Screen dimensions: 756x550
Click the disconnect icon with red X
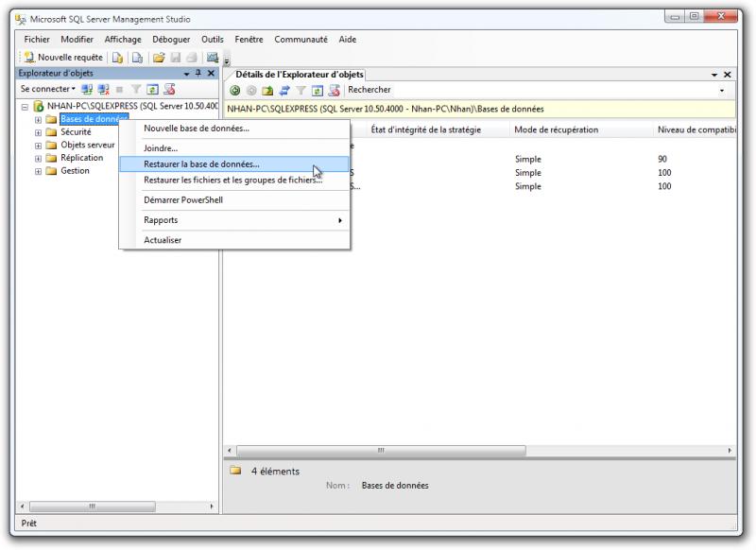[103, 89]
